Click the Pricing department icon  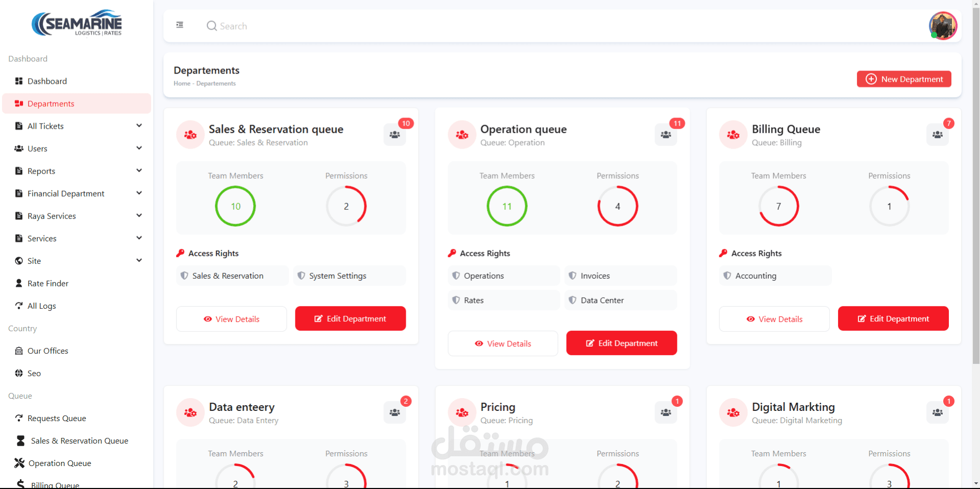click(x=462, y=412)
